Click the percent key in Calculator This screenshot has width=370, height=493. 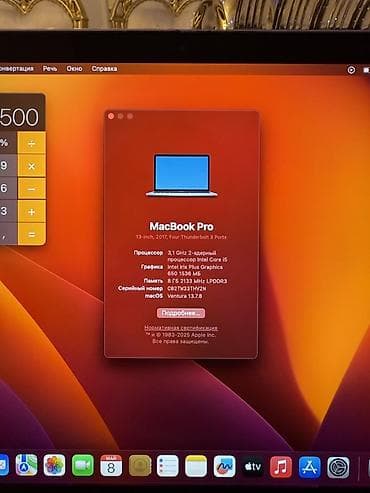click(8, 143)
